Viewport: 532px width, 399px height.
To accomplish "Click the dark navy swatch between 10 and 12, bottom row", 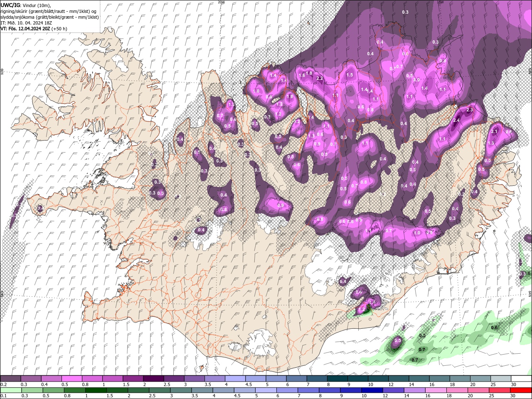I will [372, 390].
